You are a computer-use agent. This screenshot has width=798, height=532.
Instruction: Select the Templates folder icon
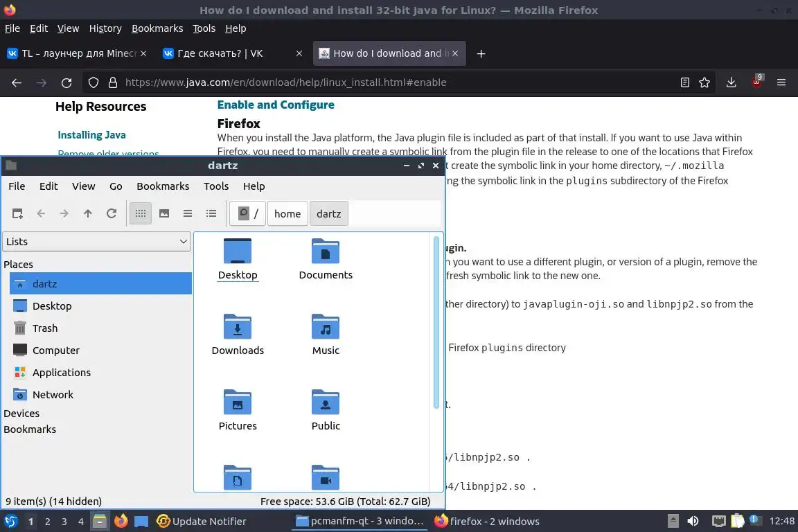click(x=238, y=477)
